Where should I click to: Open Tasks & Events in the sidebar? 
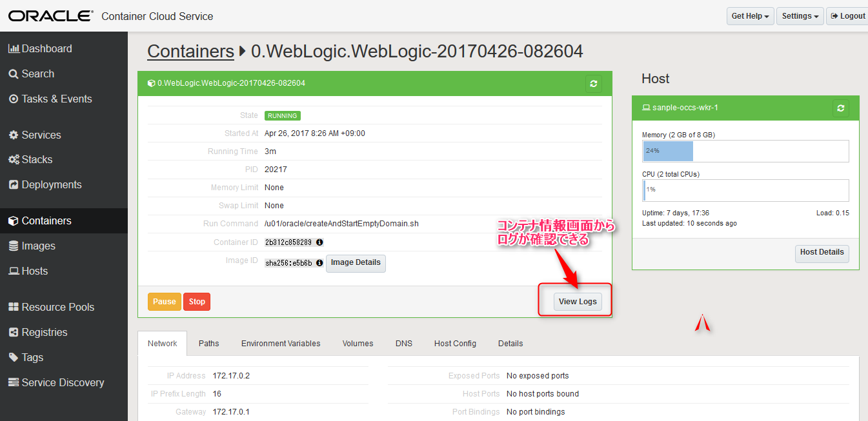pyautogui.click(x=50, y=99)
